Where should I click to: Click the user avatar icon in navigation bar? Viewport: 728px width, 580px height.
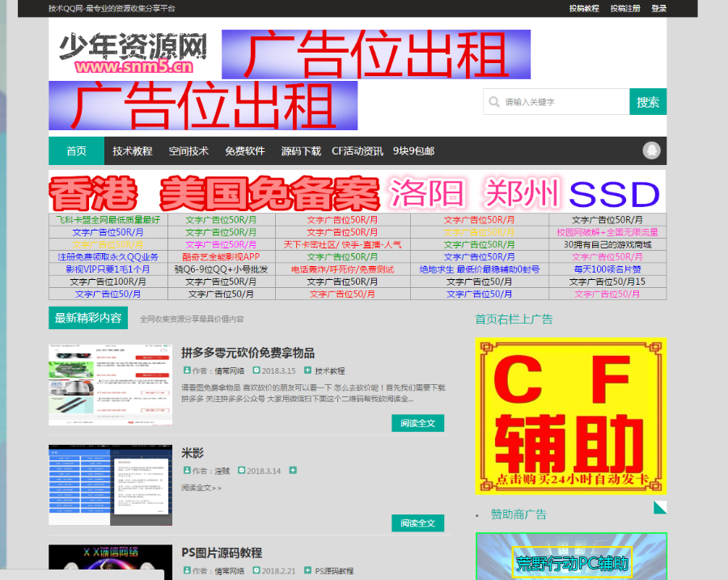coord(651,150)
